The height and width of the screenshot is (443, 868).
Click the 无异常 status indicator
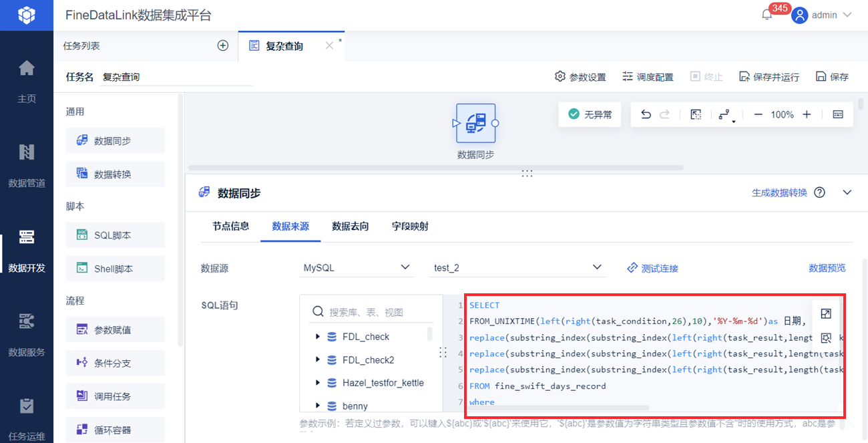point(590,114)
